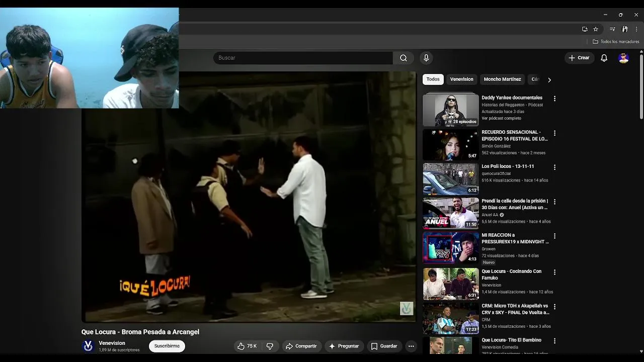Click the 'Simón González' channel name
The width and height of the screenshot is (644, 362).
(496, 146)
